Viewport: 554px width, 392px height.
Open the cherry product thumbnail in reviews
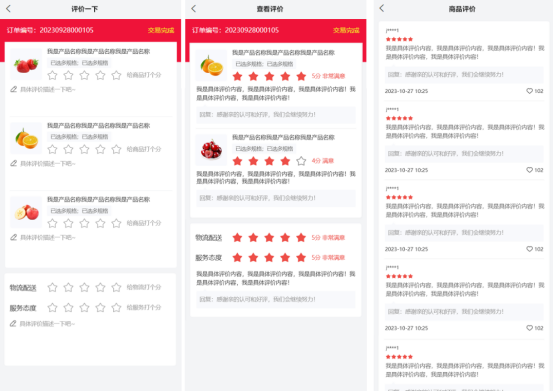(211, 150)
